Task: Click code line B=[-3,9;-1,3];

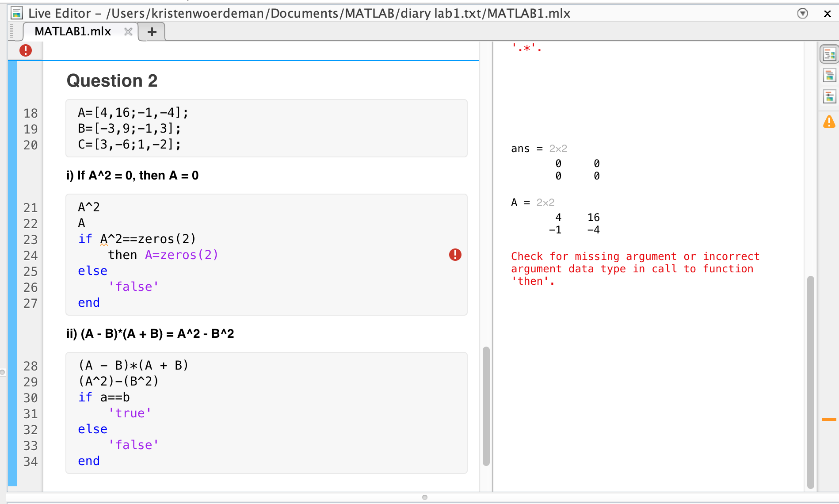Action: click(x=130, y=129)
